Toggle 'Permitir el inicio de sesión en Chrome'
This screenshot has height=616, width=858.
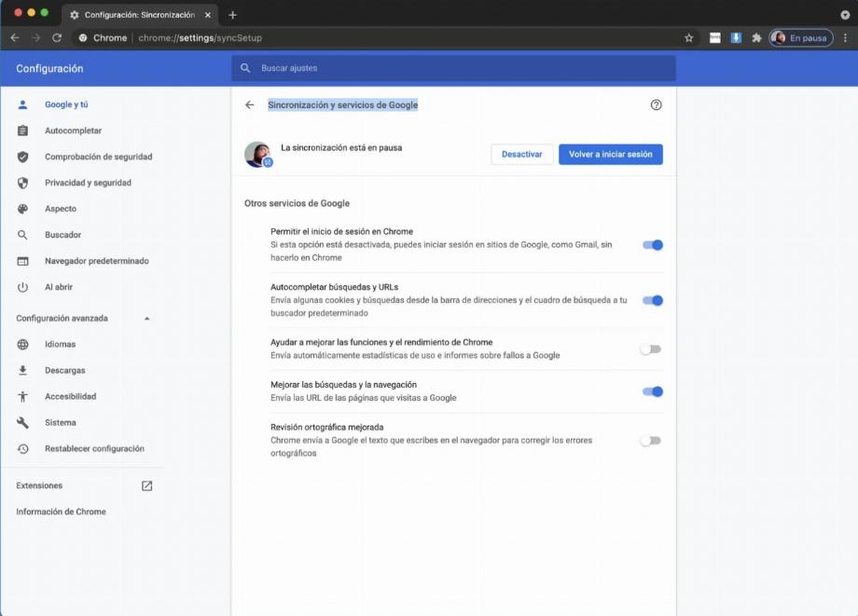tap(652, 245)
